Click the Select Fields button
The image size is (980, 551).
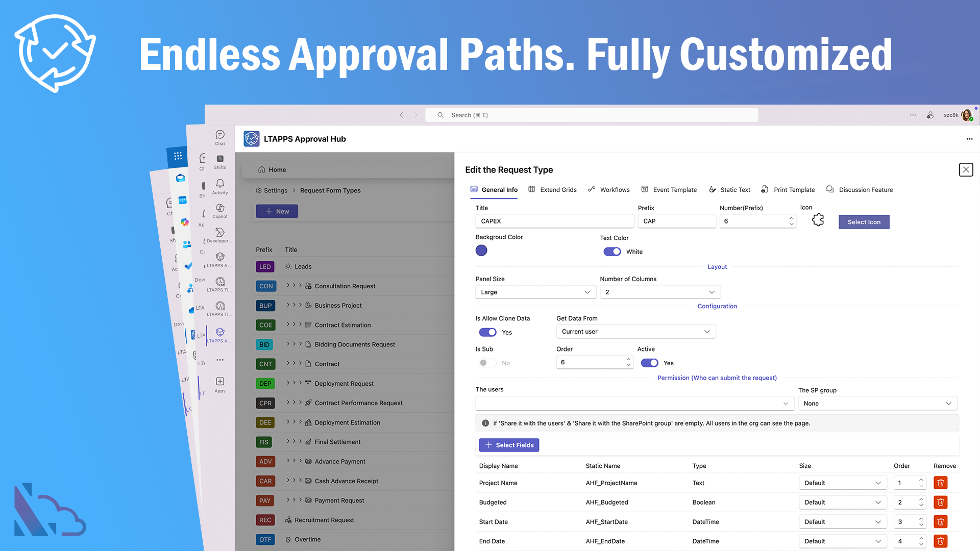tap(509, 445)
